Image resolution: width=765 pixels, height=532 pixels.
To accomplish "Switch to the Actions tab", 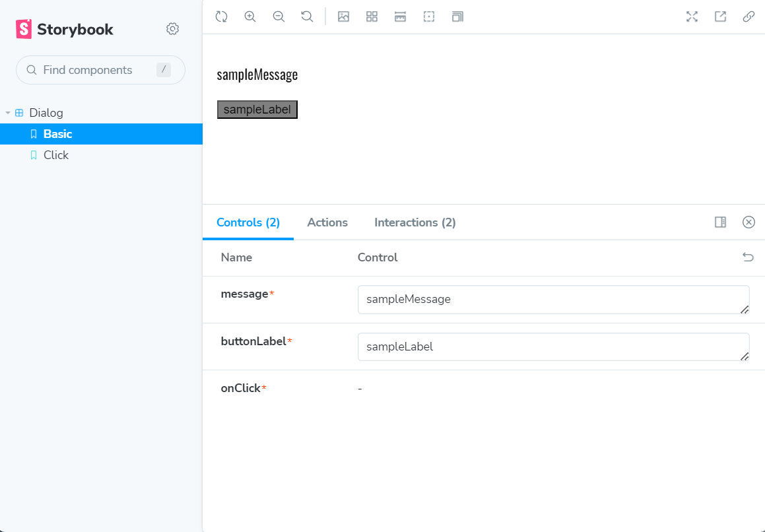I will [x=327, y=222].
